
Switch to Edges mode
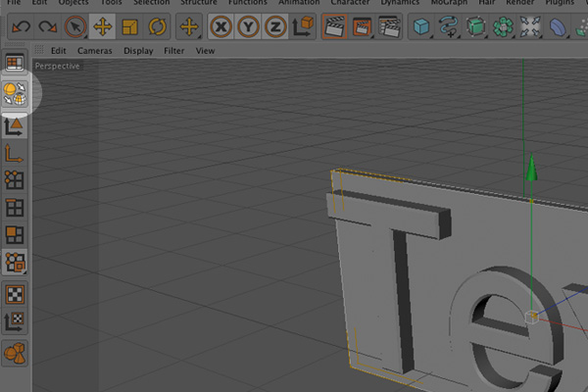point(15,208)
